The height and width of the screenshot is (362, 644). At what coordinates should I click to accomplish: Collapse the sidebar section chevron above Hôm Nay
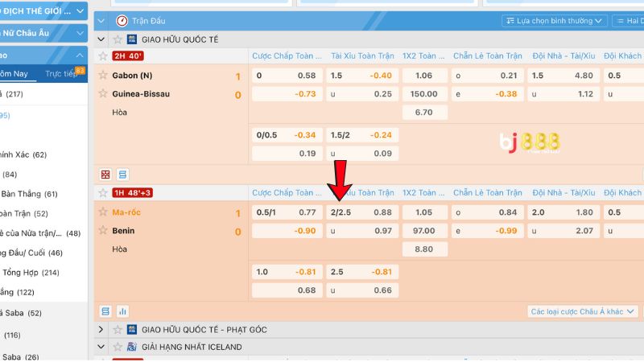80,56
